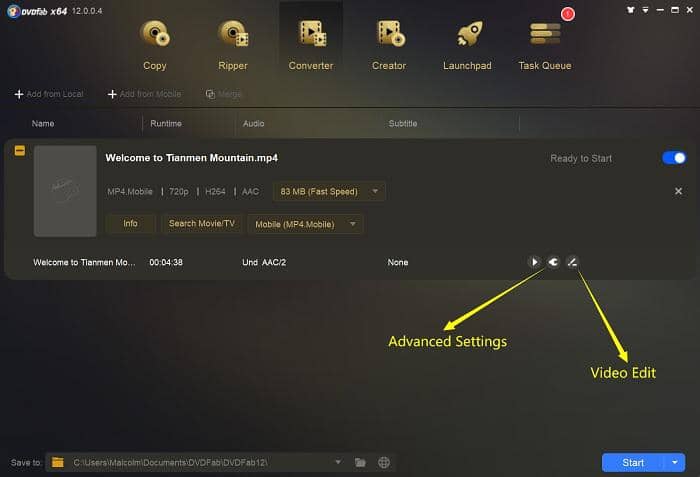This screenshot has width=700, height=477.
Task: Click the video thumbnail placeholder
Action: click(x=65, y=191)
